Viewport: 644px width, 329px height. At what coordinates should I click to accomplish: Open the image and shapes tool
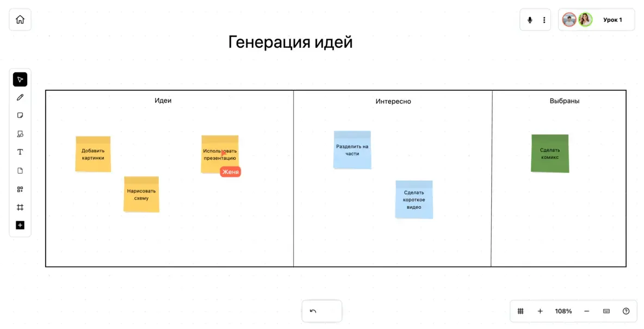coord(20,133)
